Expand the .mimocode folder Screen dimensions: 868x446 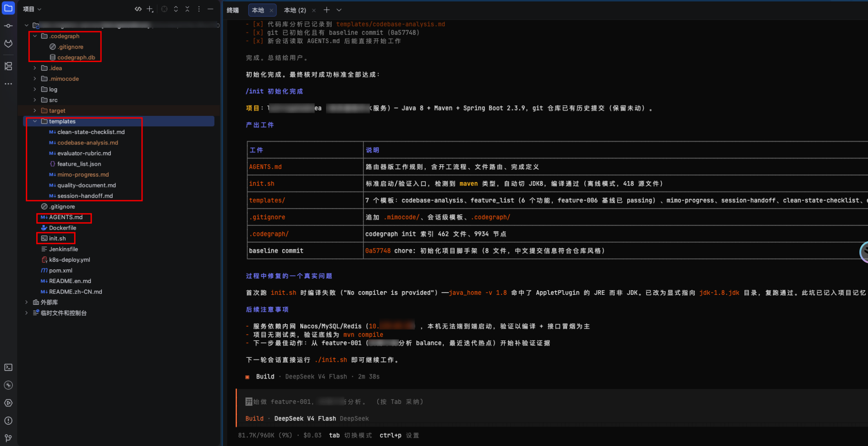[x=35, y=79]
